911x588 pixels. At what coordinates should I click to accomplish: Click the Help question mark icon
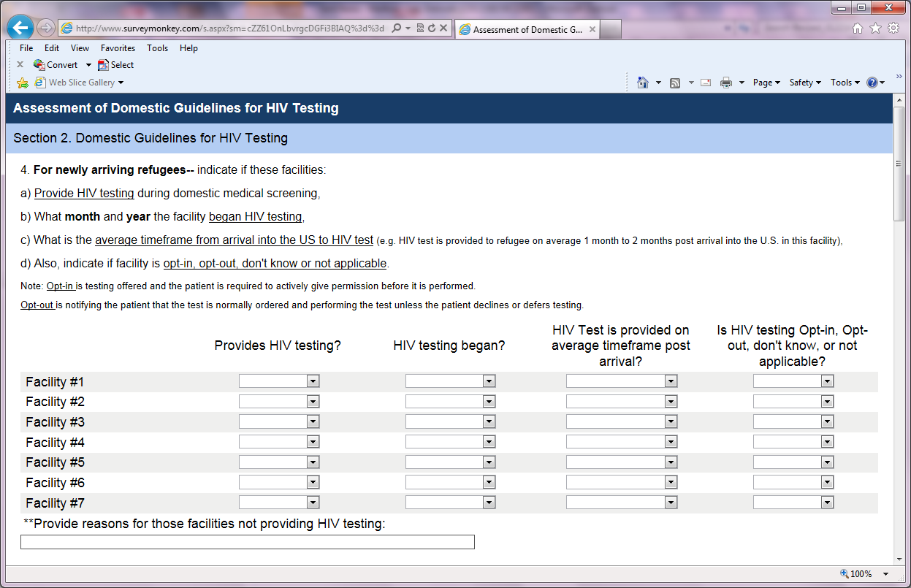tap(872, 83)
